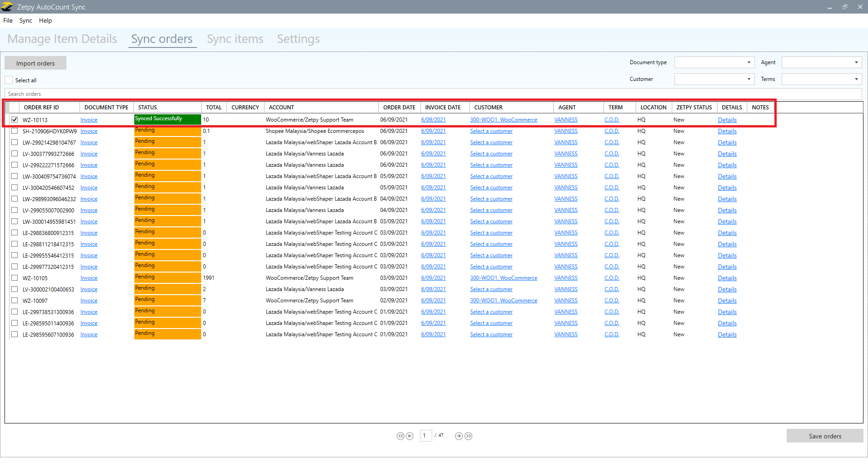868x470 pixels.
Task: Go to the first page of orders
Action: click(x=400, y=436)
